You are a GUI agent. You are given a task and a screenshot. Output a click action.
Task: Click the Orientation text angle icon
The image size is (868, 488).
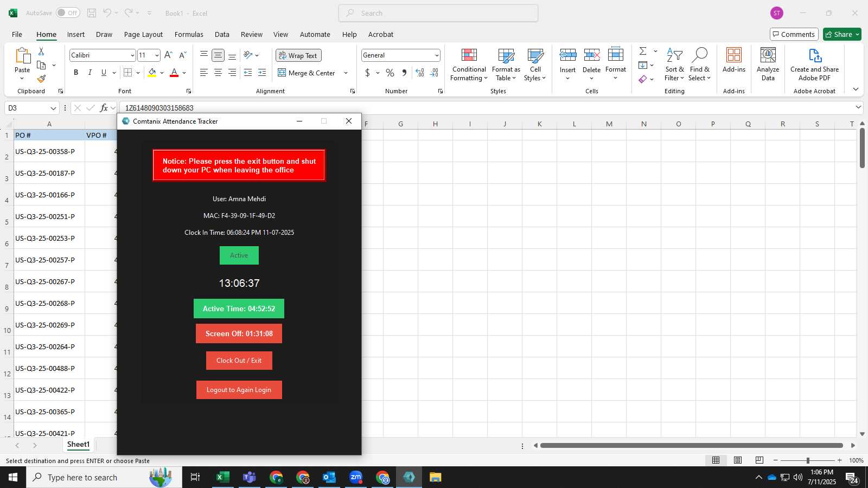(x=248, y=55)
